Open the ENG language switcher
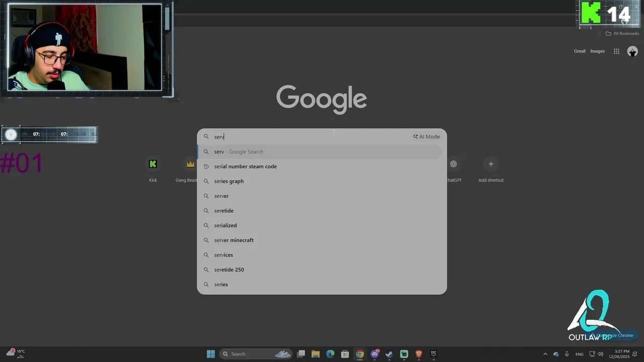This screenshot has width=644, height=362. [580, 354]
